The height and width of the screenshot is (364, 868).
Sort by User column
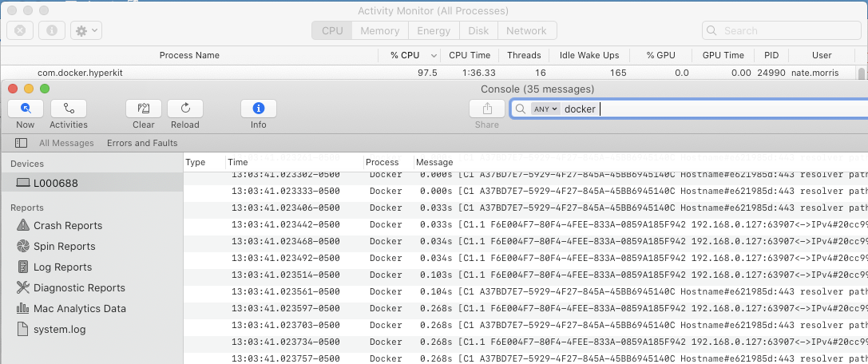point(822,55)
